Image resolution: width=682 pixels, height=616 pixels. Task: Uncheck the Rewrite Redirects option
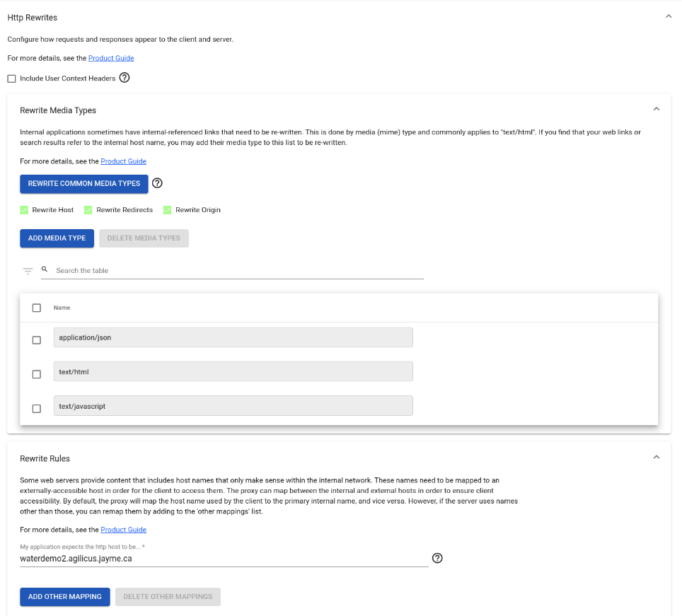(x=88, y=210)
